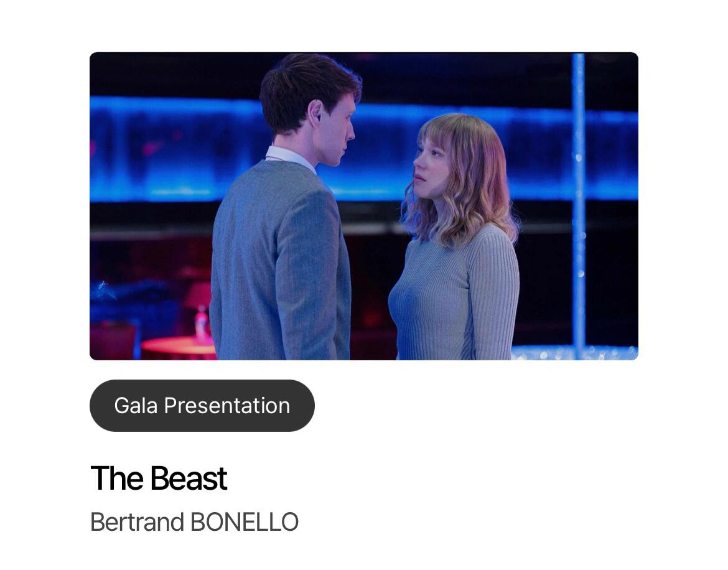Open The Beast film still thumbnail
Viewport: 728px width, 570px height.
(x=363, y=206)
